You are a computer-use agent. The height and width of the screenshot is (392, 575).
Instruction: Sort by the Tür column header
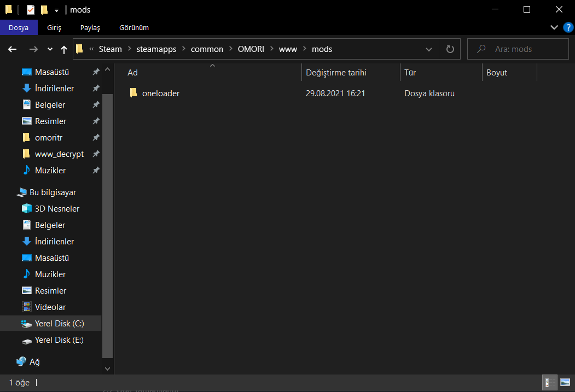[441, 73]
